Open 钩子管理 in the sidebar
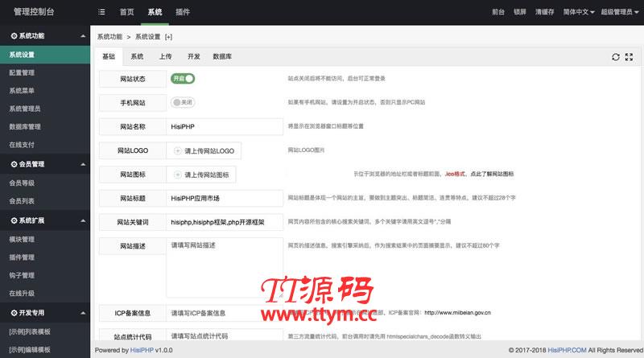 point(45,275)
